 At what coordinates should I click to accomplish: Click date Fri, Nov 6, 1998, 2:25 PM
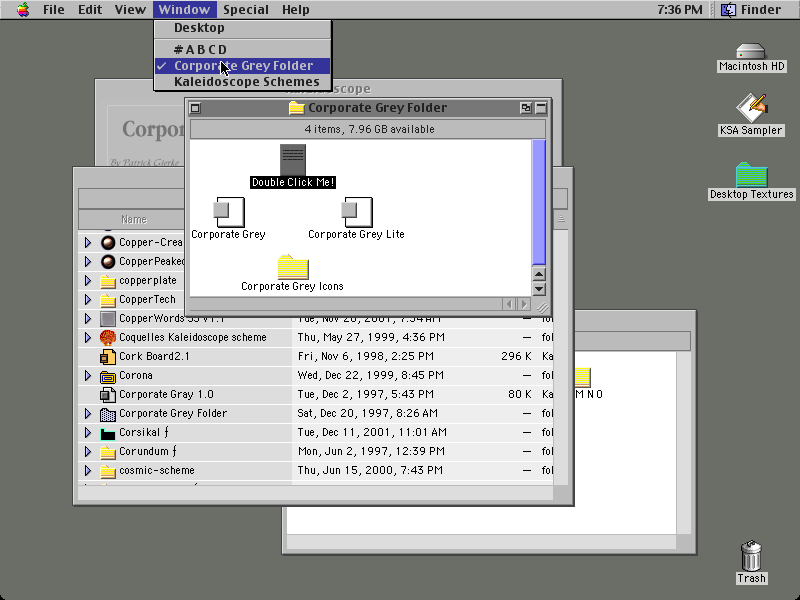click(365, 356)
